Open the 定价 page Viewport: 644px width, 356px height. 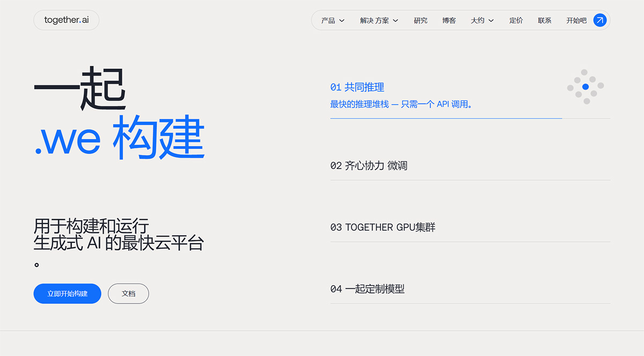point(516,20)
